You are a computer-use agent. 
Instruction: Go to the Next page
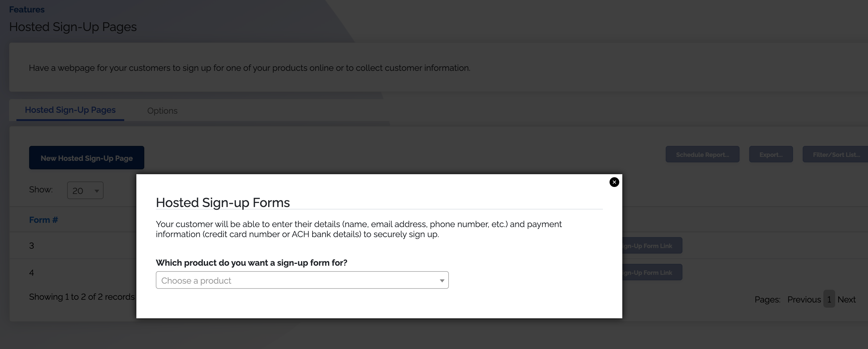point(846,299)
